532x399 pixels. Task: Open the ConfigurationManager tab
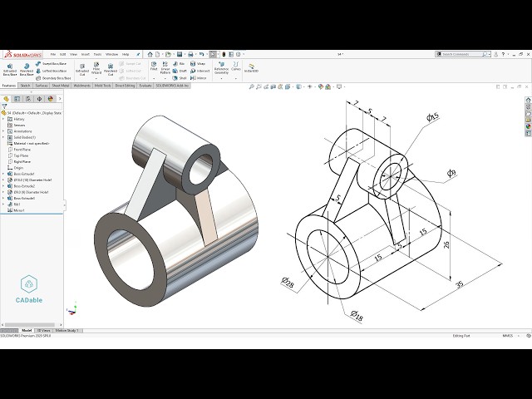pyautogui.click(x=28, y=99)
